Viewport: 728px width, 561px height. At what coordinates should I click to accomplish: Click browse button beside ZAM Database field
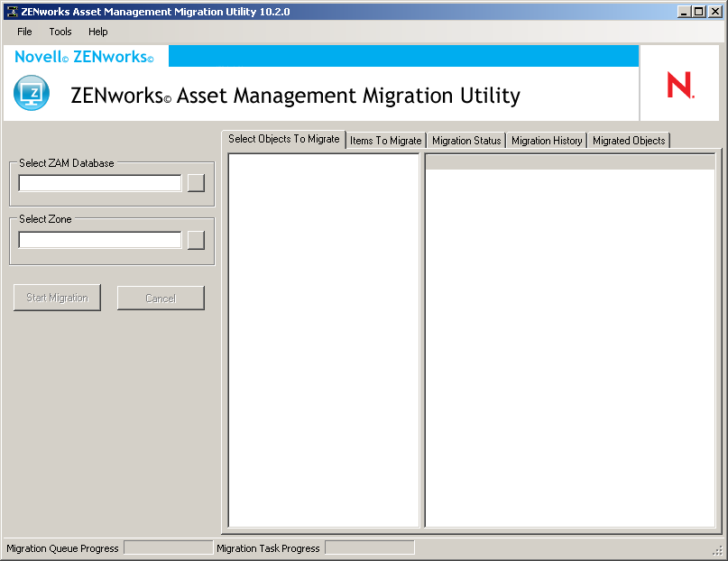196,183
